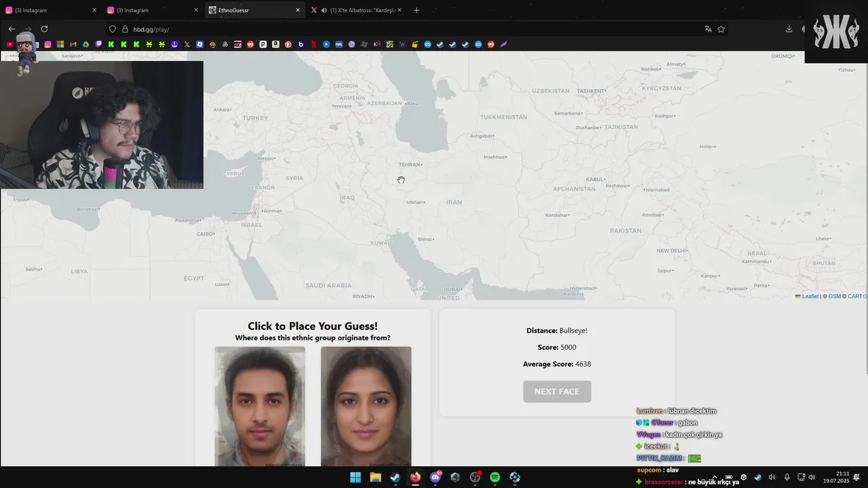Click the TEHRAN label on the map
Image resolution: width=868 pixels, height=488 pixels.
[x=410, y=165]
